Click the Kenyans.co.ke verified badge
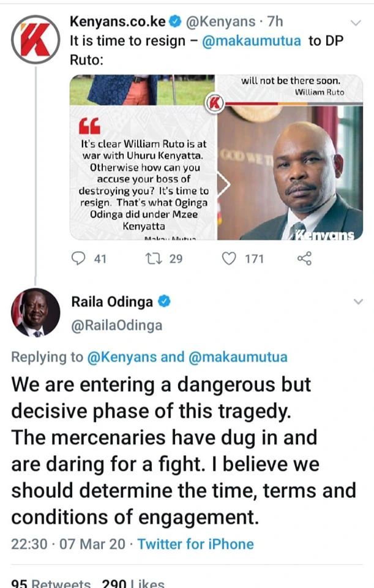The height and width of the screenshot is (588, 374). point(175,22)
